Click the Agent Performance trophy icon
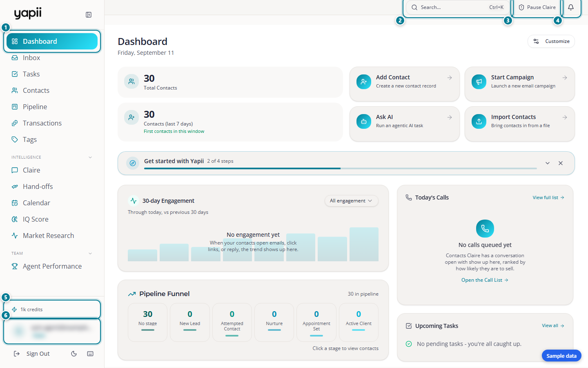This screenshot has height=368, width=588. (x=15, y=266)
